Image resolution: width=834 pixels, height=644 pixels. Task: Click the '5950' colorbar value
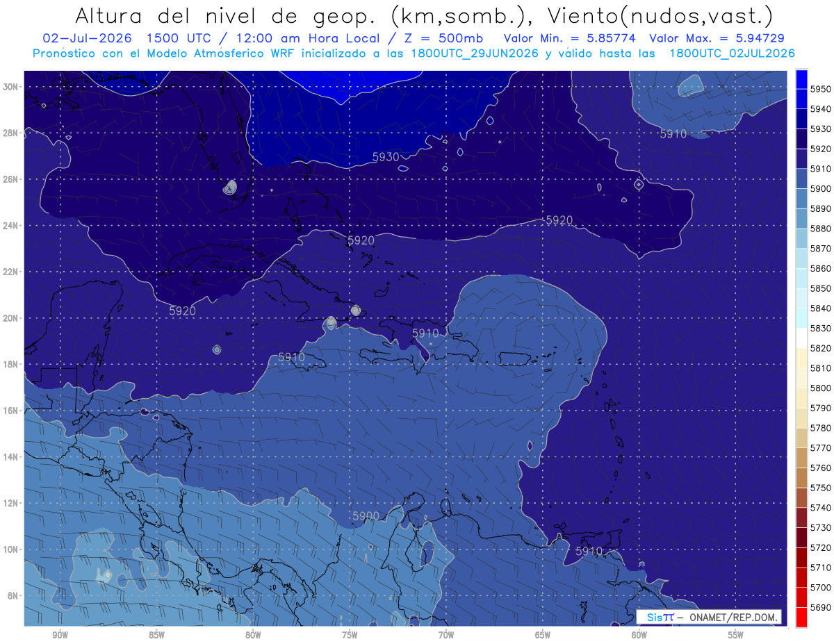coord(821,89)
